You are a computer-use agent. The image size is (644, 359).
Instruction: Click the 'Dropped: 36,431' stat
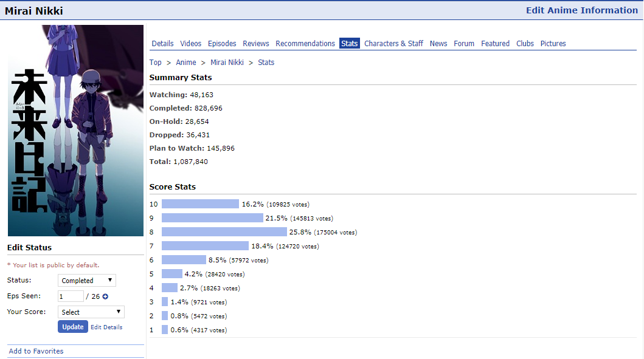point(179,135)
